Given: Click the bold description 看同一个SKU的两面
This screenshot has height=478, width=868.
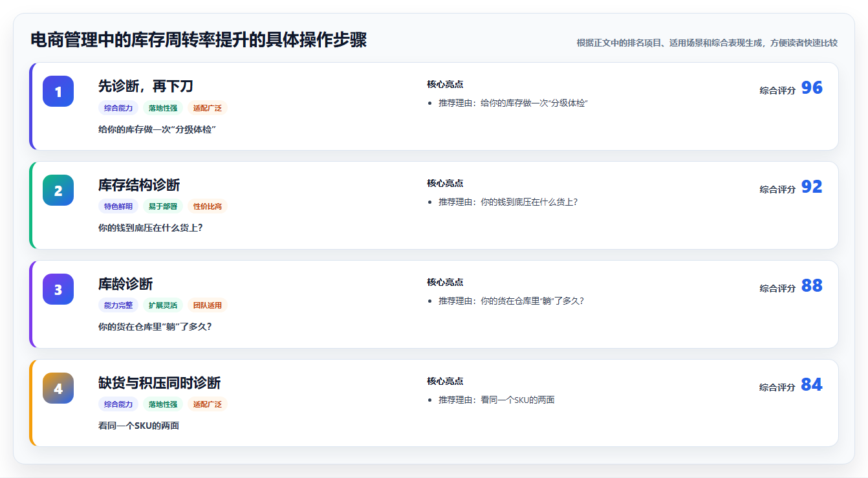Looking at the screenshot, I should coord(138,426).
